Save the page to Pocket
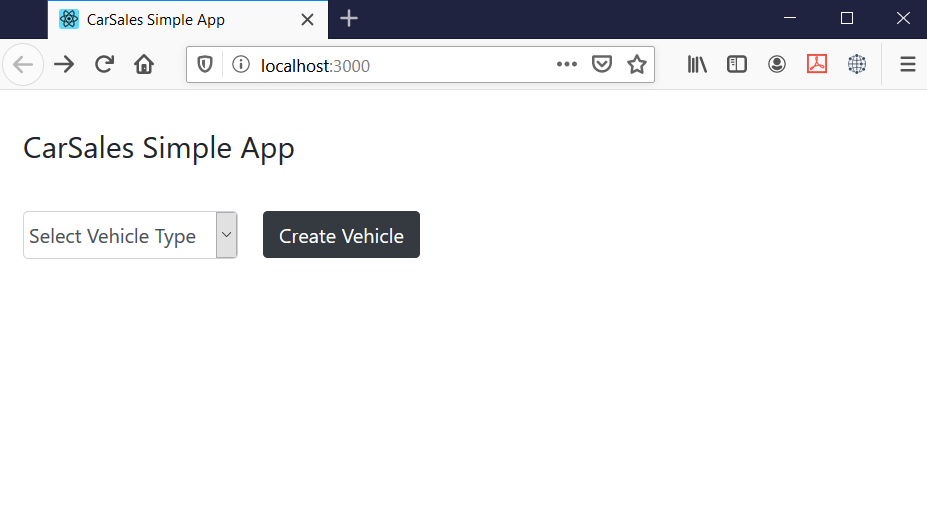The image size is (927, 505). [x=601, y=64]
